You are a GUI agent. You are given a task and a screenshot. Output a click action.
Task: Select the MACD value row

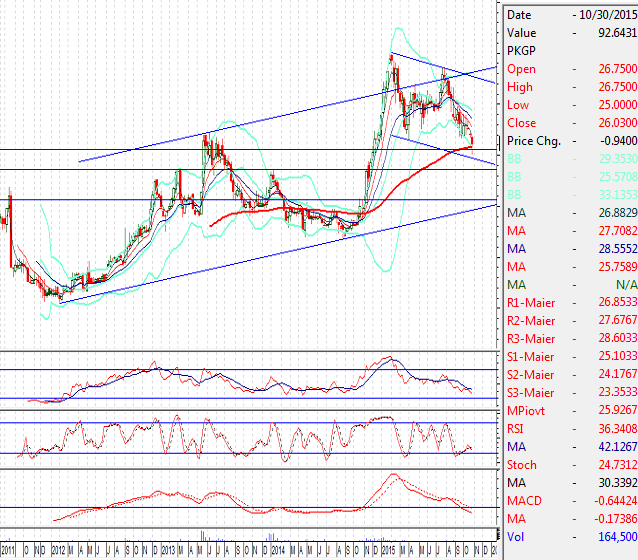[x=570, y=501]
